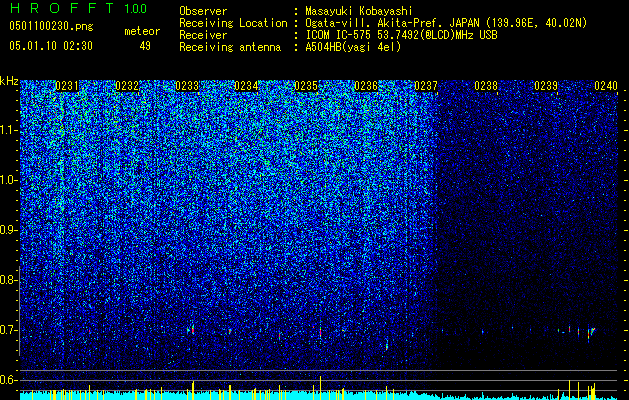Select the ICOM IC-575 53.7492 MHz receiver text
The height and width of the screenshot is (400, 629).
pyautogui.click(x=401, y=35)
